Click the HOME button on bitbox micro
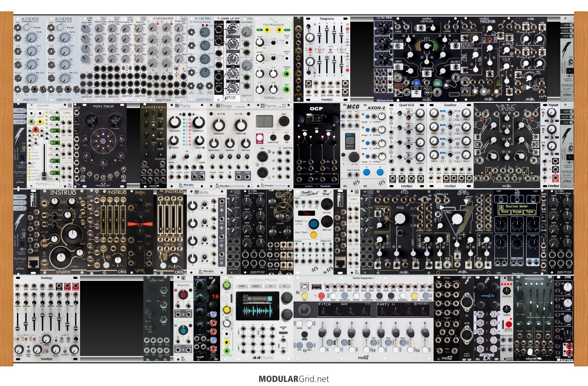Image resolution: width=588 pixels, height=386 pixels. [242, 286]
